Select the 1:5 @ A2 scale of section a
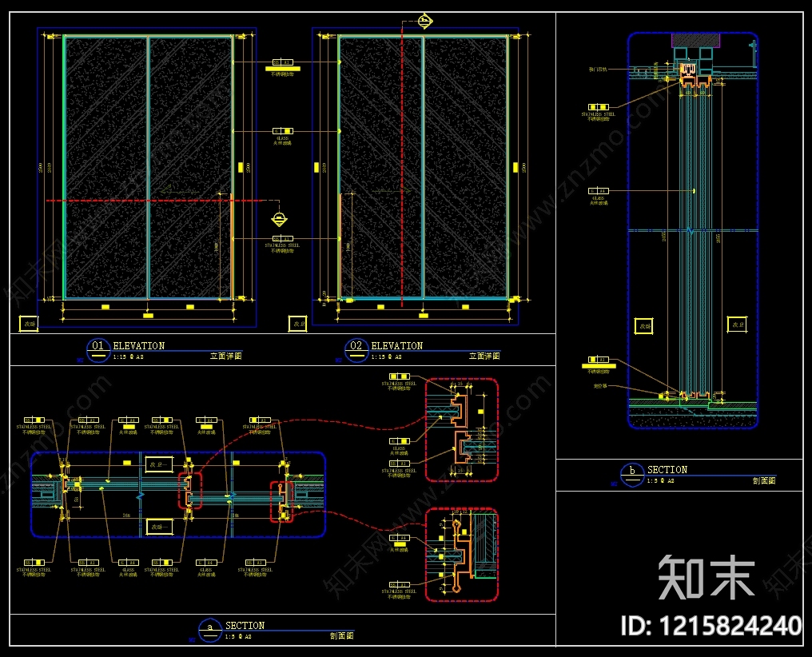The image size is (812, 657). coord(238,637)
